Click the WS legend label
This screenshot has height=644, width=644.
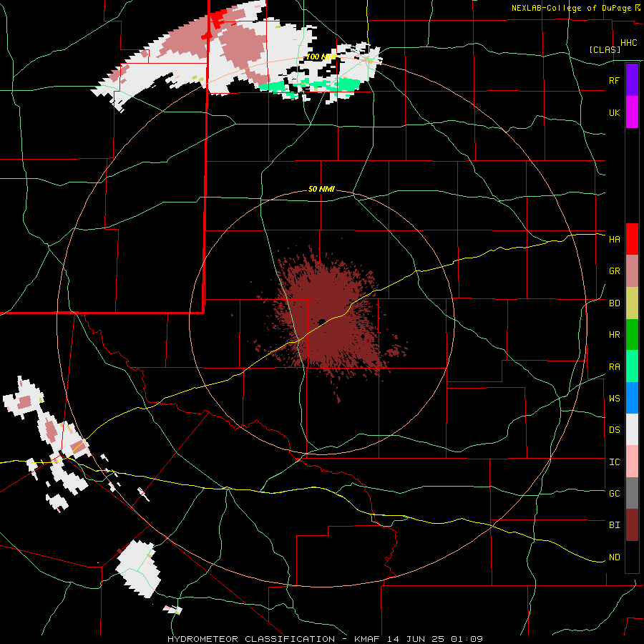click(x=614, y=399)
